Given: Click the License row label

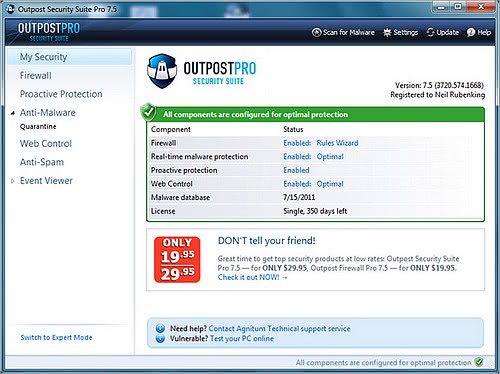Looking at the screenshot, I should tap(163, 211).
